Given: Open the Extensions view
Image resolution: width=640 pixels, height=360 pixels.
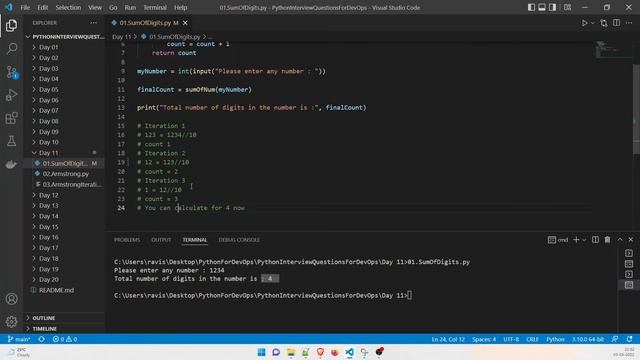Looking at the screenshot, I should (x=11, y=118).
